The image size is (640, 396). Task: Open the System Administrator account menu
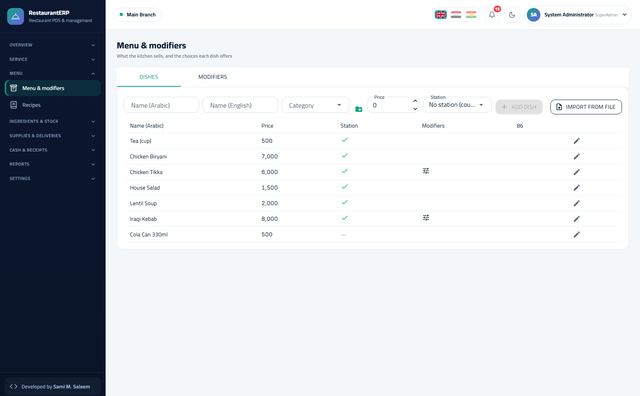point(578,15)
